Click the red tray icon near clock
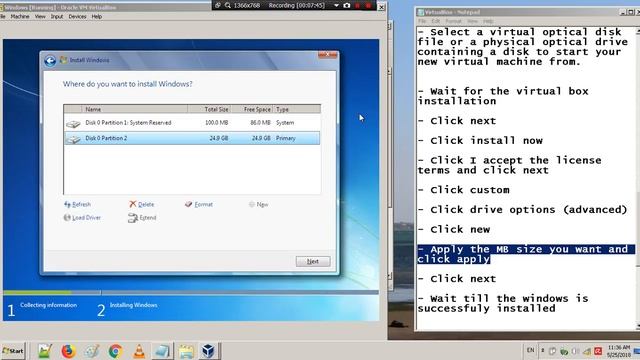The width and height of the screenshot is (640, 360). coord(598,351)
